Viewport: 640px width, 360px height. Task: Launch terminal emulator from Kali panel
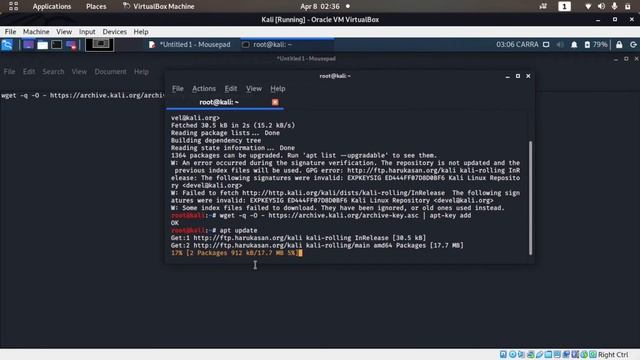[x=57, y=44]
